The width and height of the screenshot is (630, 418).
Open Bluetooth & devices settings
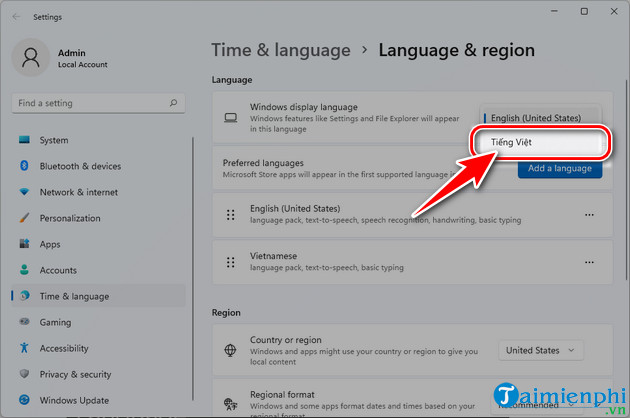pos(80,166)
